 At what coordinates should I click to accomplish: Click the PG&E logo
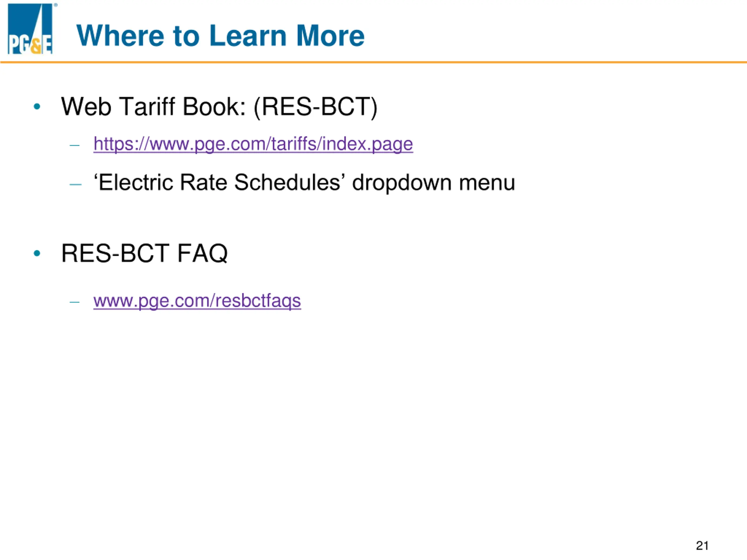point(30,29)
